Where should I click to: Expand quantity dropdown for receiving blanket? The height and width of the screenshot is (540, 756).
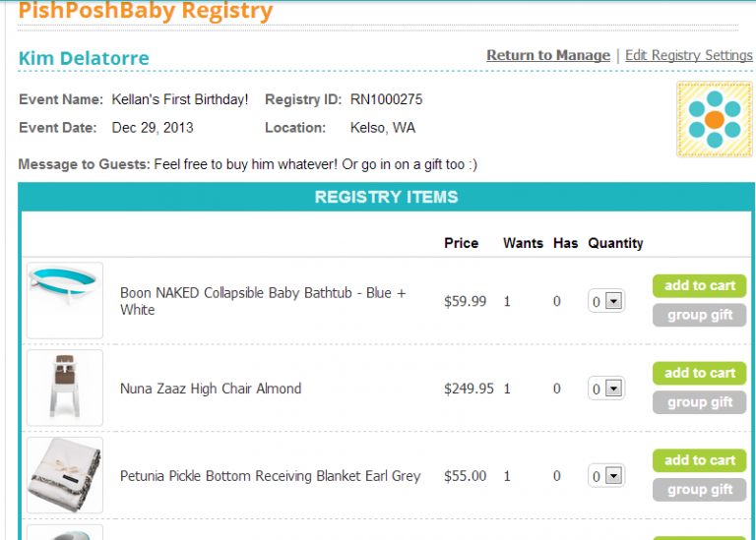pos(606,476)
